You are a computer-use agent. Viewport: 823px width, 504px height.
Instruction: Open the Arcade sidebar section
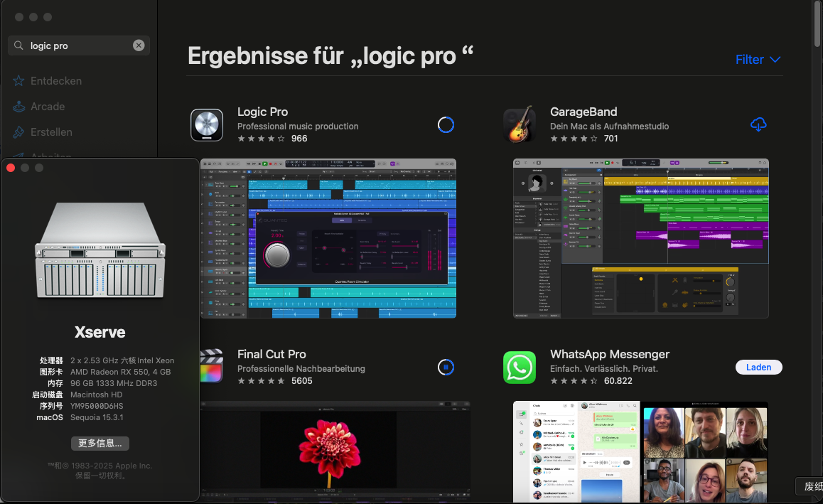(x=48, y=107)
